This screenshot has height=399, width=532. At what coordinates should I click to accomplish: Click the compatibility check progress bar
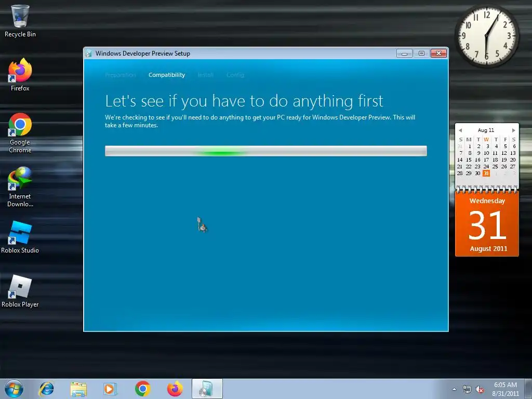pyautogui.click(x=265, y=151)
